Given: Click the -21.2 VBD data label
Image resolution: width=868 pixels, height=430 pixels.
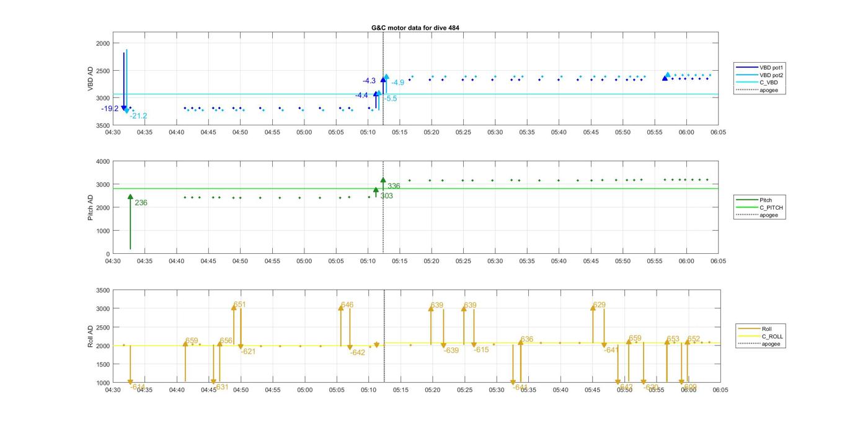Looking at the screenshot, I should point(138,116).
